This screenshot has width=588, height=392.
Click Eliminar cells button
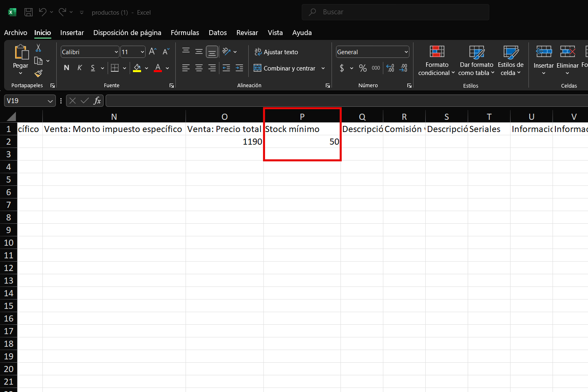(567, 60)
